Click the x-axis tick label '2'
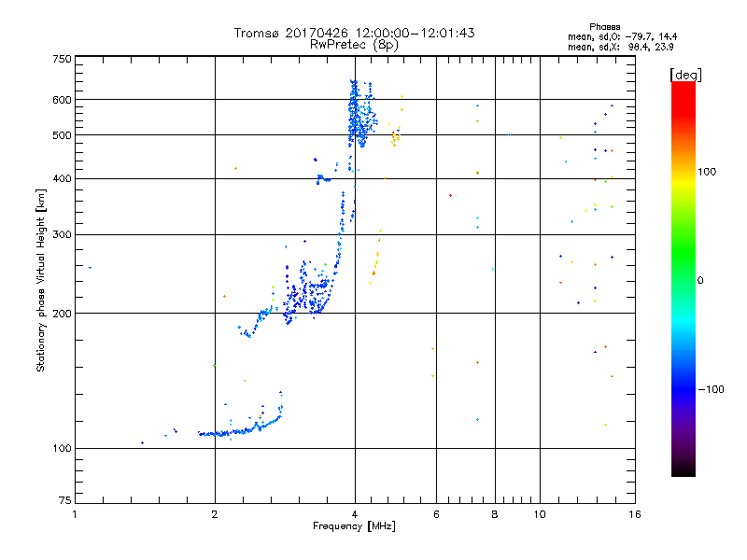The width and height of the screenshot is (747, 560). point(215,514)
